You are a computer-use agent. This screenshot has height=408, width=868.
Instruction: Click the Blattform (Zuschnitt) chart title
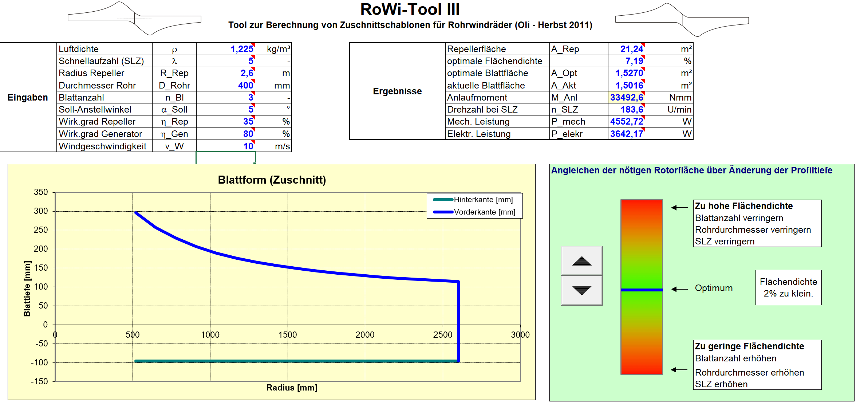coord(272,180)
